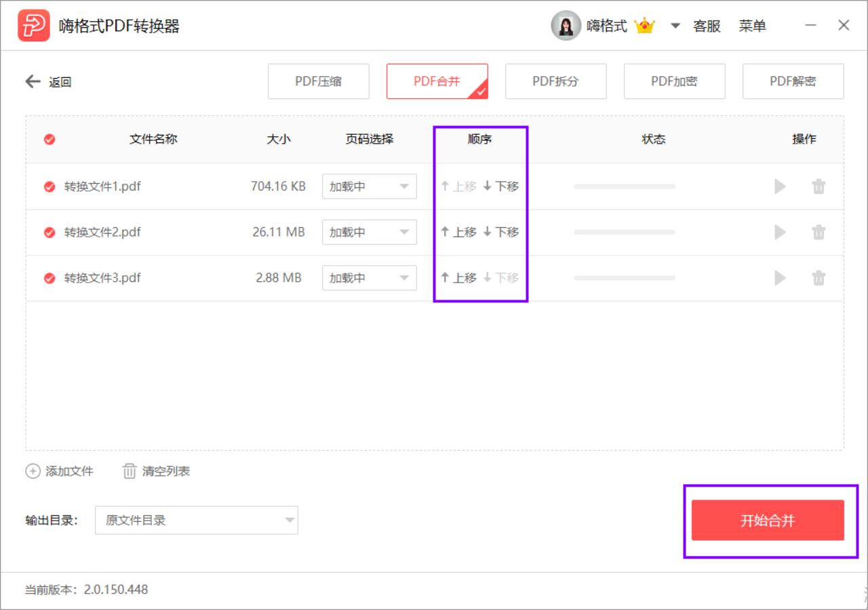Clear the list with 清空列表
868x610 pixels.
coord(157,471)
